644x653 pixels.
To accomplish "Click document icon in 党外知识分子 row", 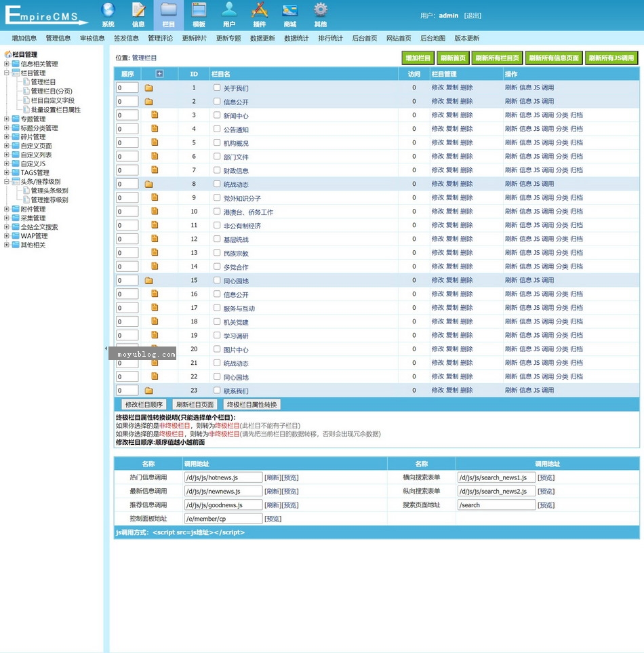I will click(155, 197).
